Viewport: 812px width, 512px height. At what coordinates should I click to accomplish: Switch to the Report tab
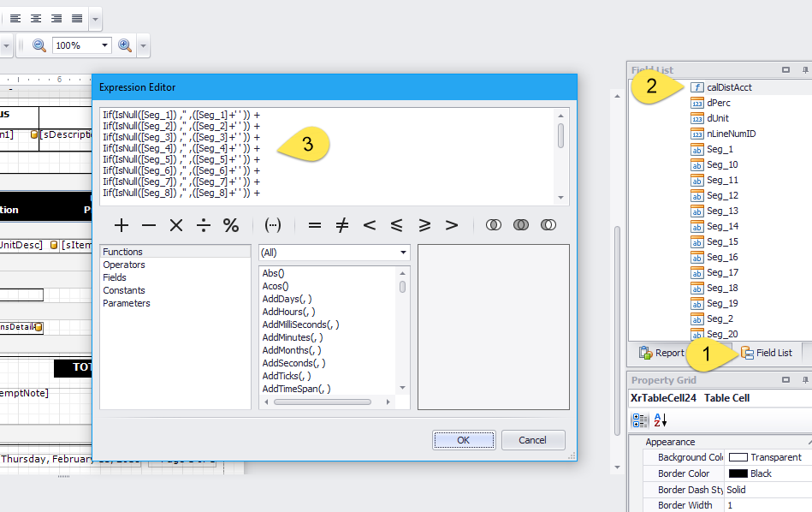(661, 353)
